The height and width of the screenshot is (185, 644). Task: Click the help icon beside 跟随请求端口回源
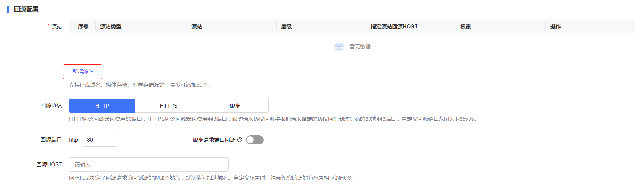pos(240,140)
